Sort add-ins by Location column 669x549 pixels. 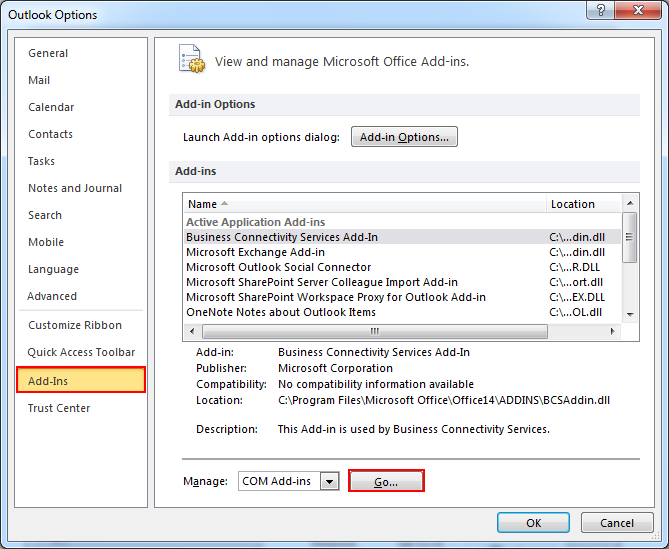584,204
